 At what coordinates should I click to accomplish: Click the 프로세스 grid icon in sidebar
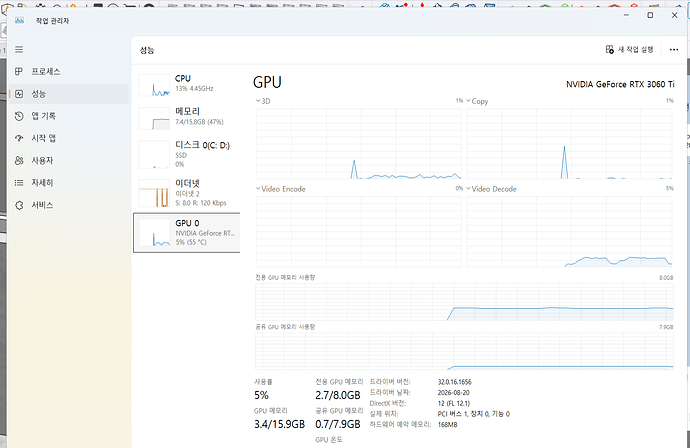click(x=19, y=71)
